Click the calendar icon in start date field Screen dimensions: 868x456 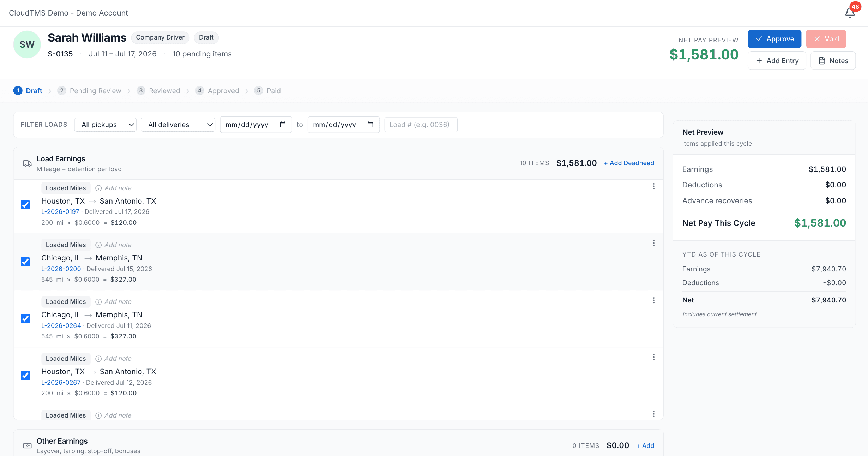click(x=283, y=125)
